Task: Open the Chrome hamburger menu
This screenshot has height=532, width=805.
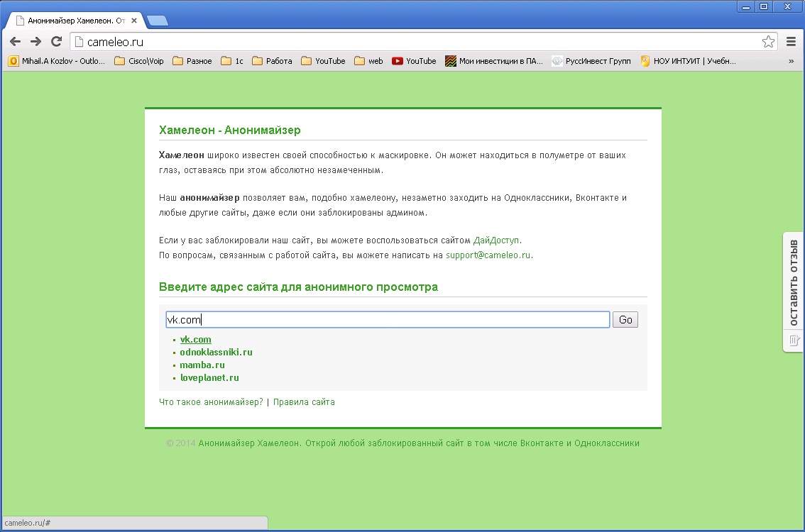Action: [792, 42]
